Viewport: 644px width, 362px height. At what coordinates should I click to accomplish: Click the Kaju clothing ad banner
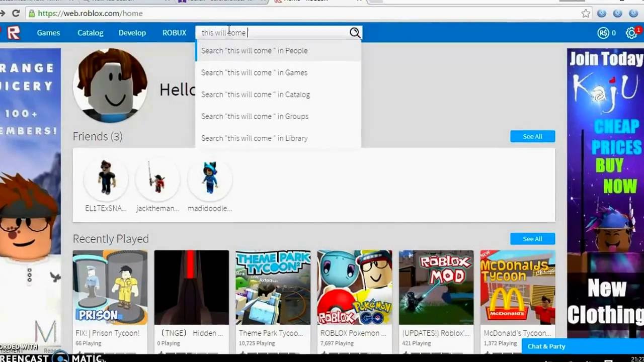(605, 194)
